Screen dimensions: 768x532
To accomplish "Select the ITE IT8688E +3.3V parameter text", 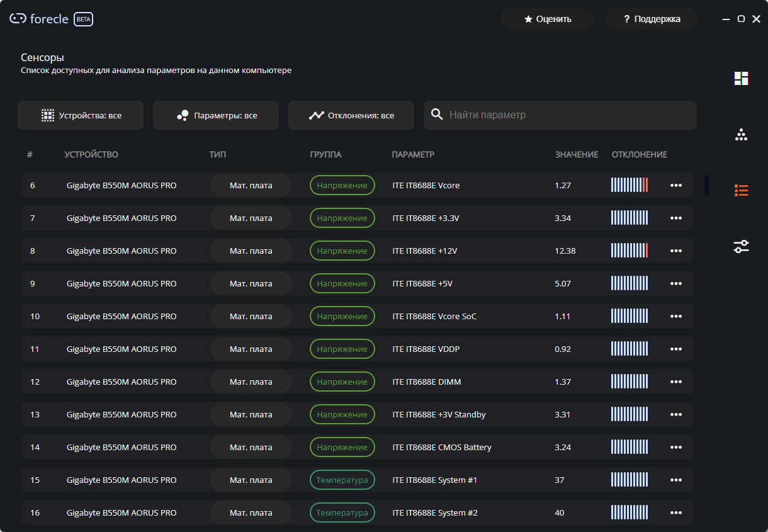I will click(x=426, y=218).
